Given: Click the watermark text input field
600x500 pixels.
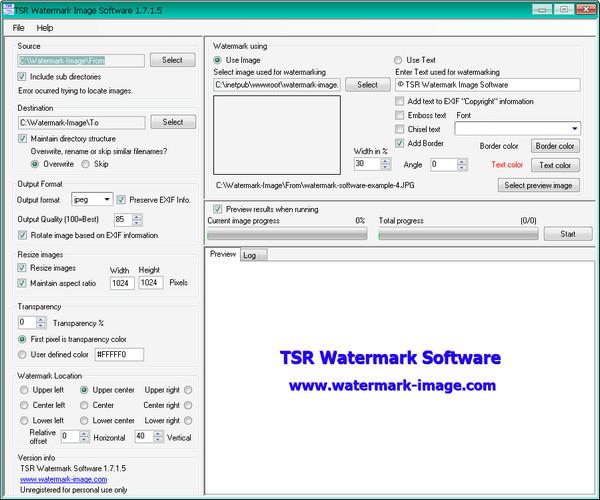Looking at the screenshot, I should pos(488,85).
